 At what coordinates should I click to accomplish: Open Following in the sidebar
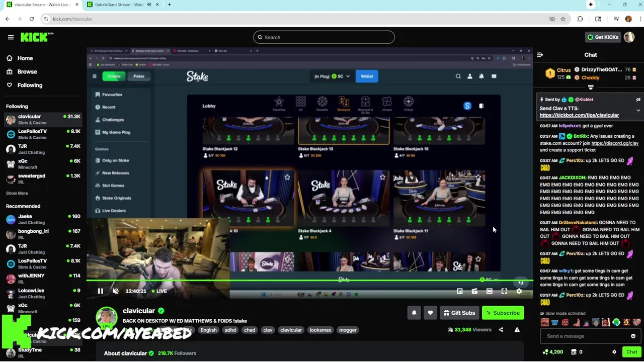point(30,85)
